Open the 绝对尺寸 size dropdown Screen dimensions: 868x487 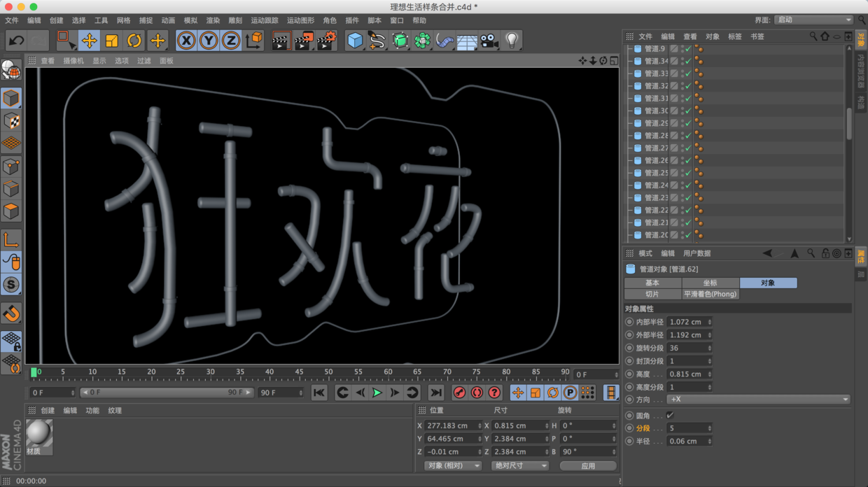519,466
